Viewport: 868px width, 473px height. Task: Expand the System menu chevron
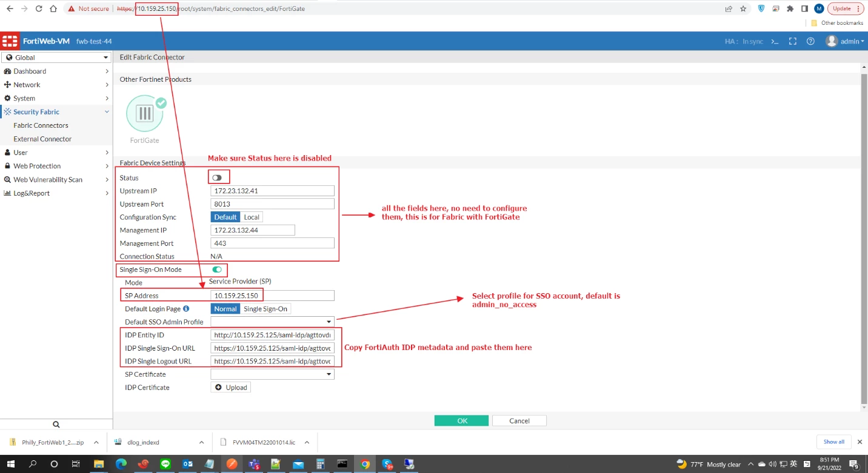point(107,98)
